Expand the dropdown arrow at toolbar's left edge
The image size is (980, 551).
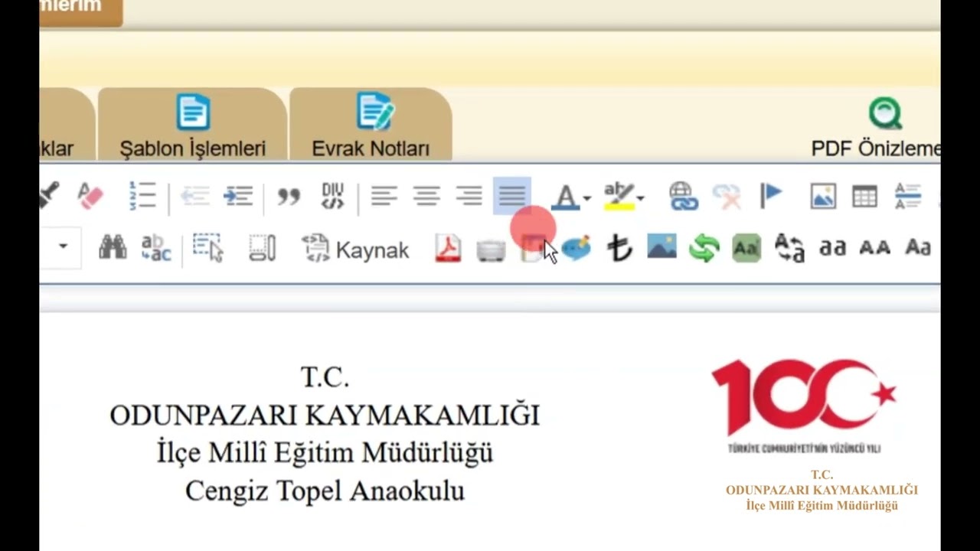click(x=63, y=246)
